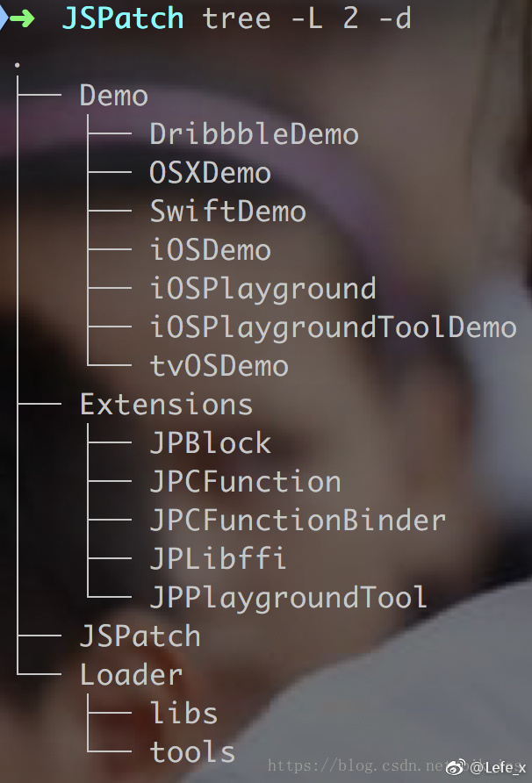Click the JPLibffi entry

point(219,558)
